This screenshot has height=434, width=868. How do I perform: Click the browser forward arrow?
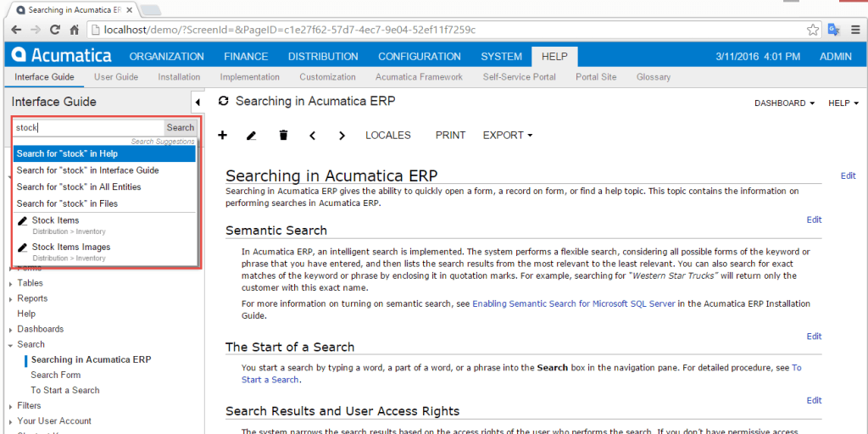(x=36, y=30)
